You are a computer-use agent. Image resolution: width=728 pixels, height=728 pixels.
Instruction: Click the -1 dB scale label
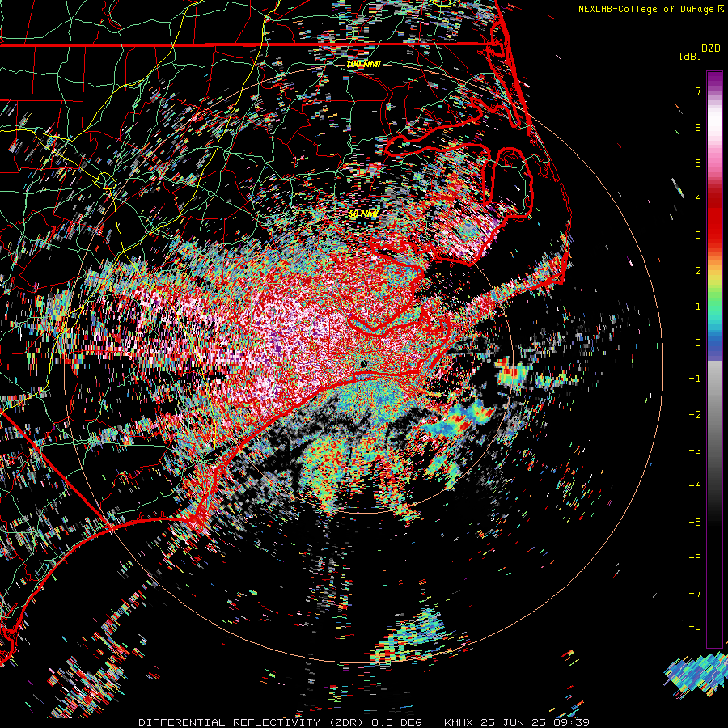pos(695,379)
